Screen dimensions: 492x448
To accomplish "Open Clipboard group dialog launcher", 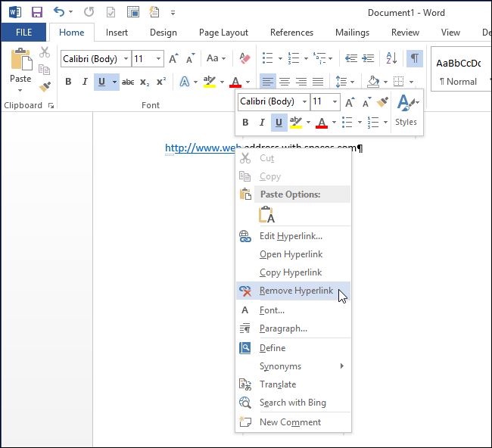I will (x=51, y=106).
